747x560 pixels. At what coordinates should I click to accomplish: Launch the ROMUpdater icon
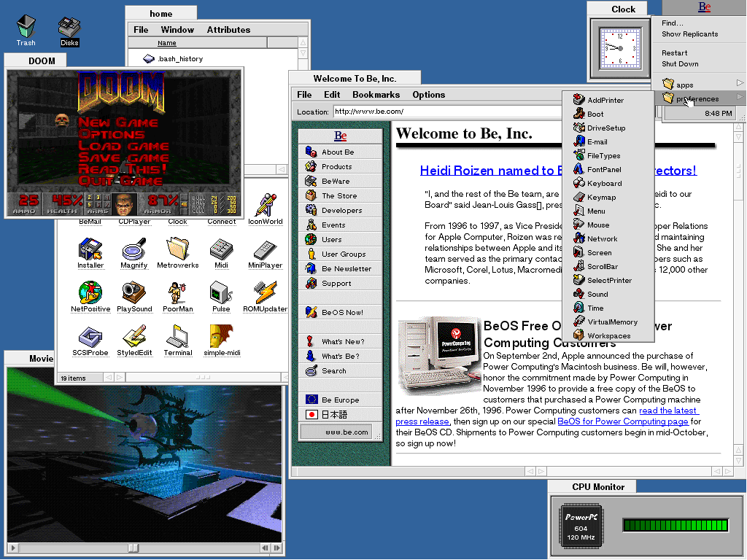(266, 297)
